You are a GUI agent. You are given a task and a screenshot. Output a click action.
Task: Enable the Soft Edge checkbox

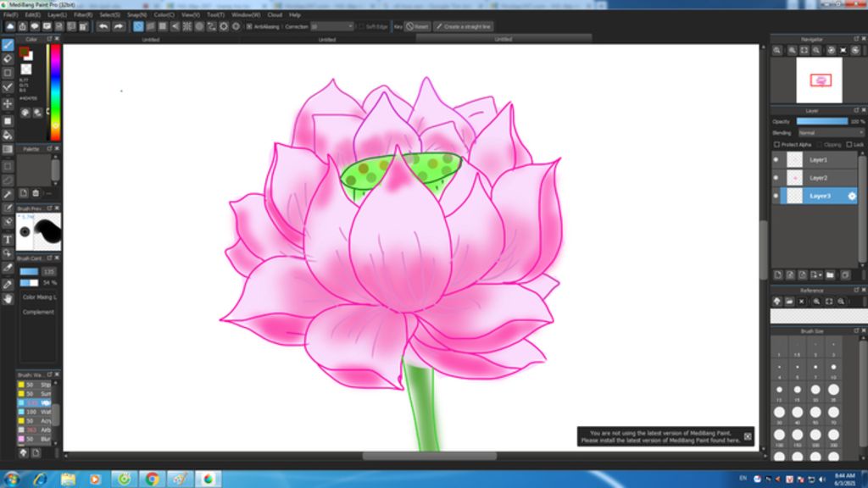tap(361, 26)
